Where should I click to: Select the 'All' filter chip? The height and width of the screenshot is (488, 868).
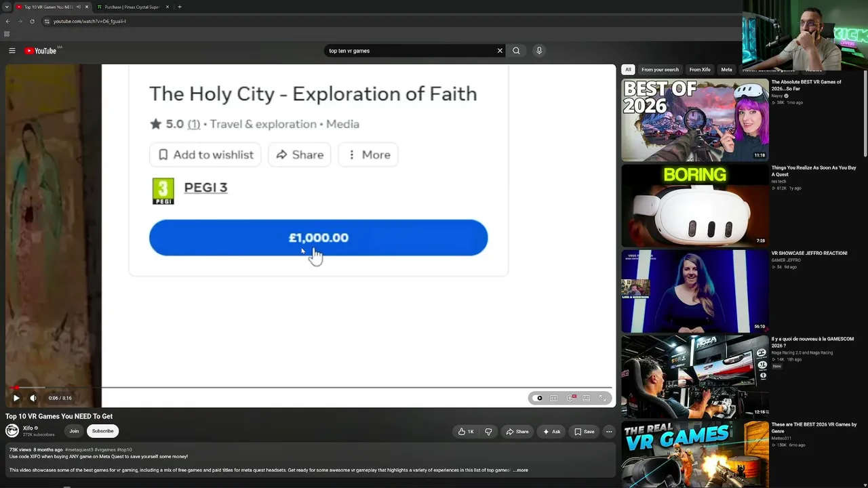[628, 70]
